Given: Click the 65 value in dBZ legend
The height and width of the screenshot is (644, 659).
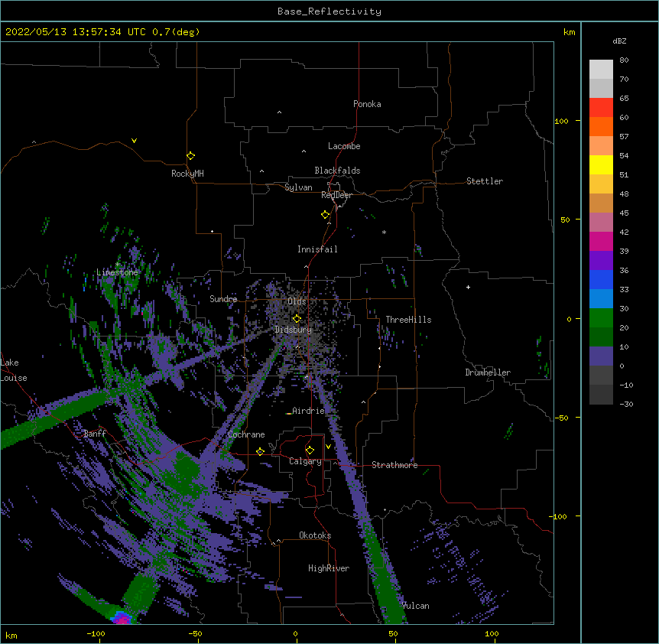Looking at the screenshot, I should point(624,98).
